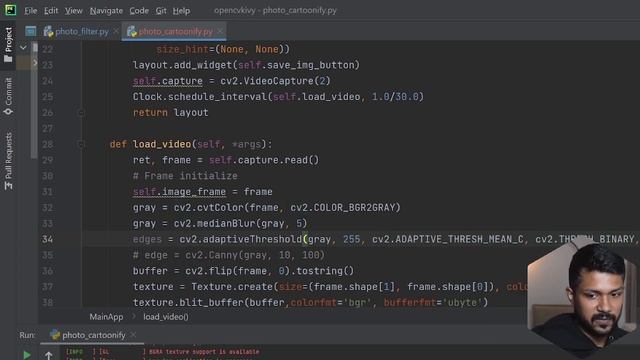Image resolution: width=640 pixels, height=360 pixels.
Task: Click on cv2.COLOR_BGR2GRAY constant
Action: (x=342, y=208)
